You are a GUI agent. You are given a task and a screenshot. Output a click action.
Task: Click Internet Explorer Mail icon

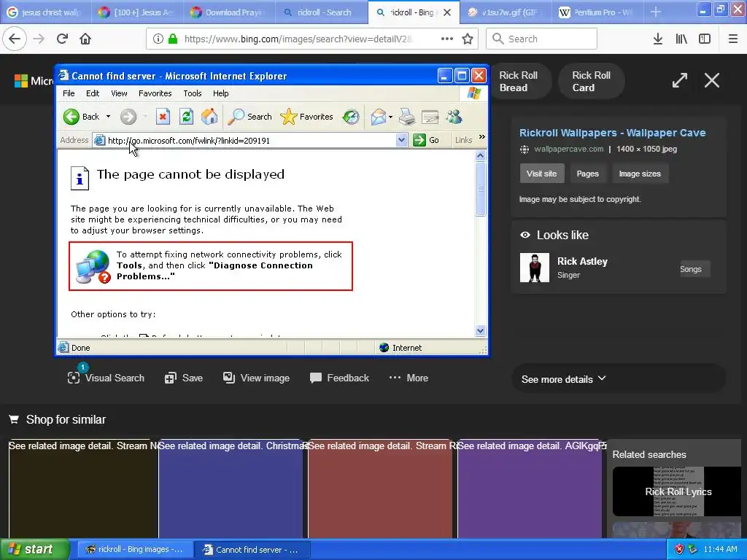pos(379,117)
